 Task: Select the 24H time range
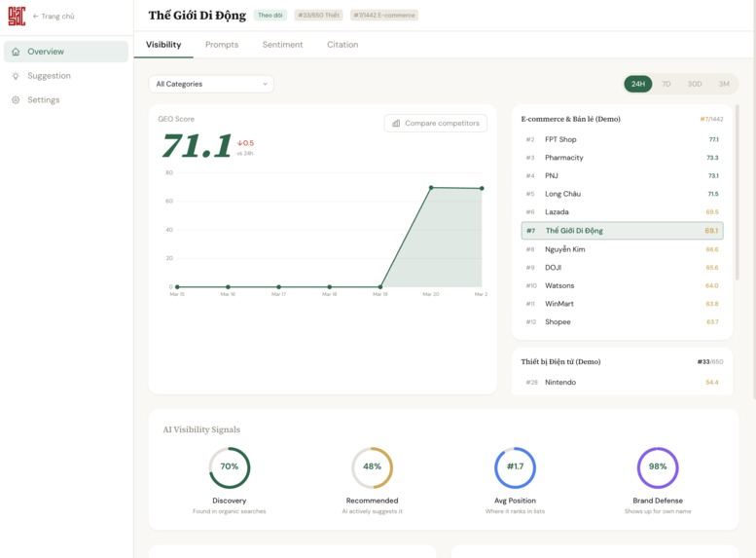(x=638, y=84)
